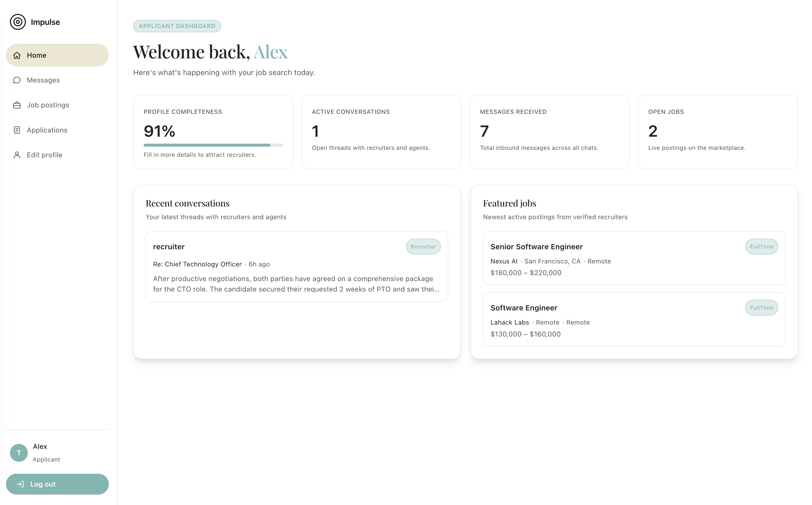Click the round T avatar for Alex
Image resolution: width=812 pixels, height=505 pixels.
point(19,453)
